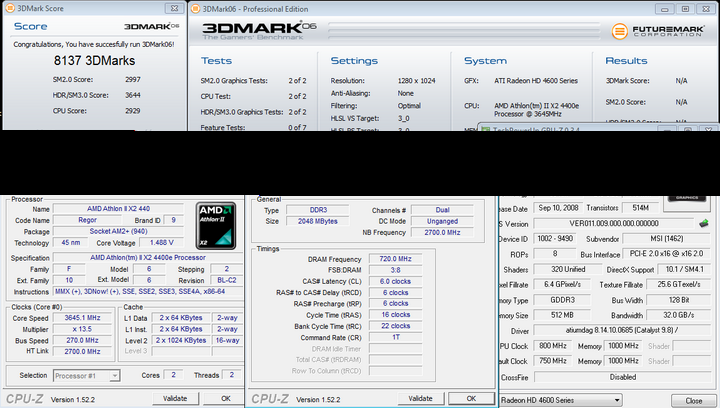Screen dimensions: 720x408
Task: Click Validate in the CPU-Z processor window
Action: pos(175,398)
